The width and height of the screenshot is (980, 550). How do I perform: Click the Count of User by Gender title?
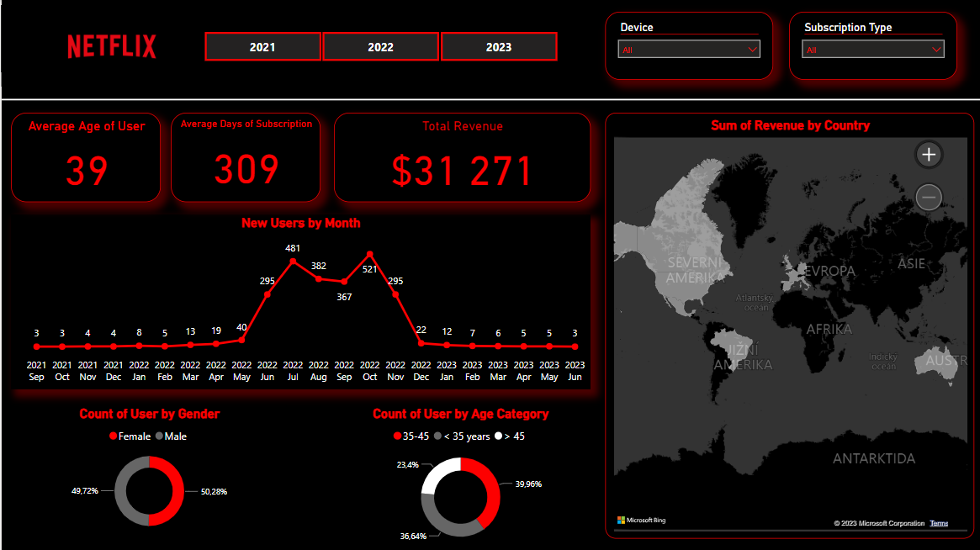(x=150, y=414)
